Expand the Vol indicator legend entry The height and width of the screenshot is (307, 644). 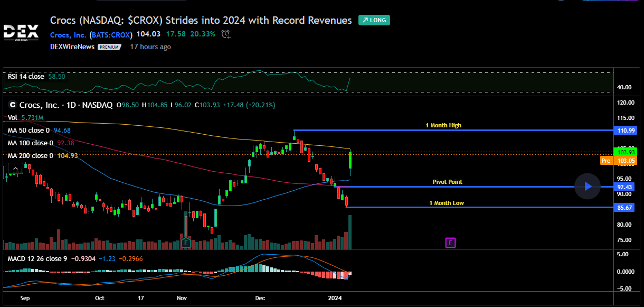click(x=13, y=117)
